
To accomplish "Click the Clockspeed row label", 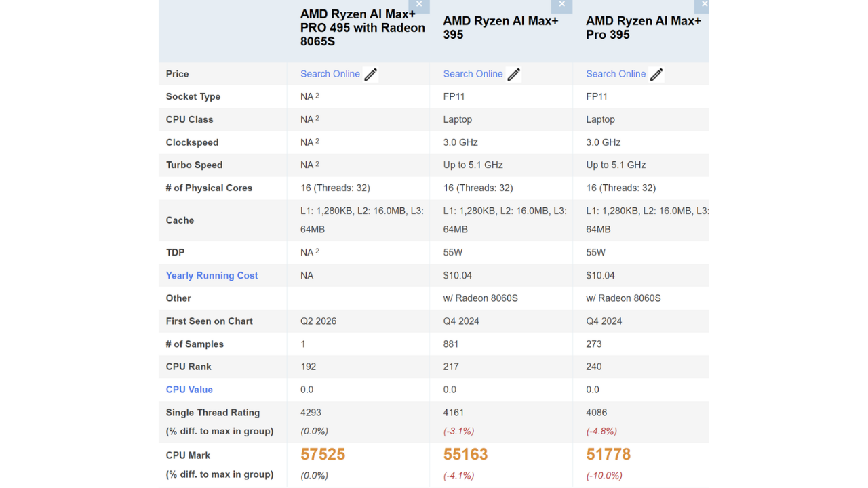I will [x=193, y=142].
